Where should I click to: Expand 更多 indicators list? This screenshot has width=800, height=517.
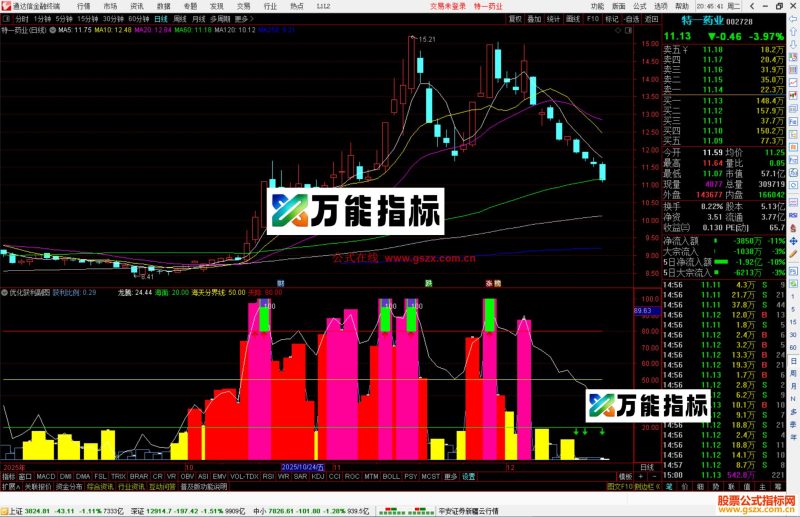451,476
